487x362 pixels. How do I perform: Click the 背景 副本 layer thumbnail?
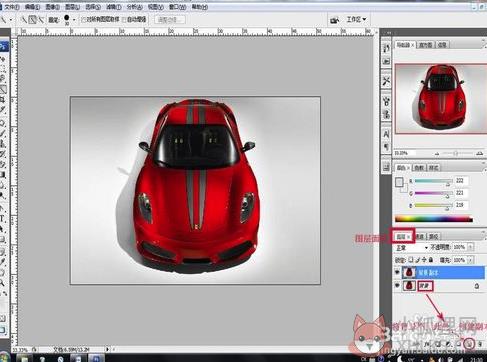pos(409,272)
